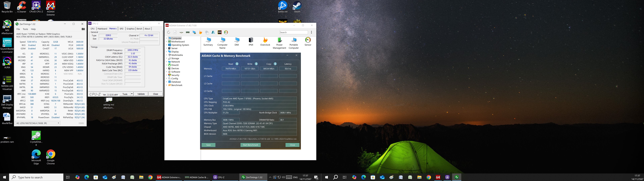
Task: Show hidden system tray icons
Action: [x=270, y=177]
